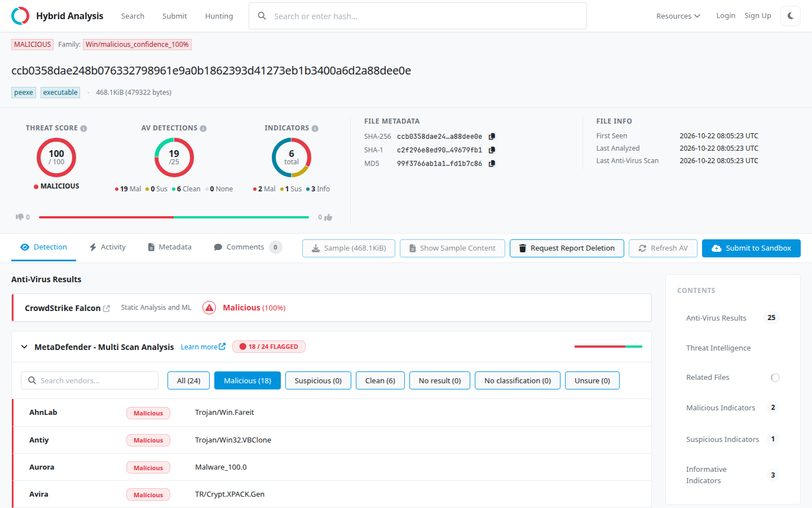
Task: Copy the MD5 hash value
Action: click(492, 164)
